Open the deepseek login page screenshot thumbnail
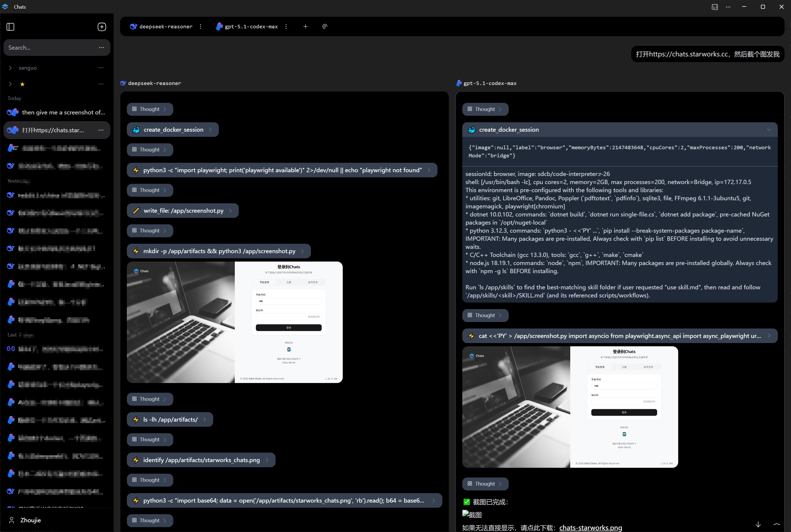The height and width of the screenshot is (532, 791). [234, 322]
